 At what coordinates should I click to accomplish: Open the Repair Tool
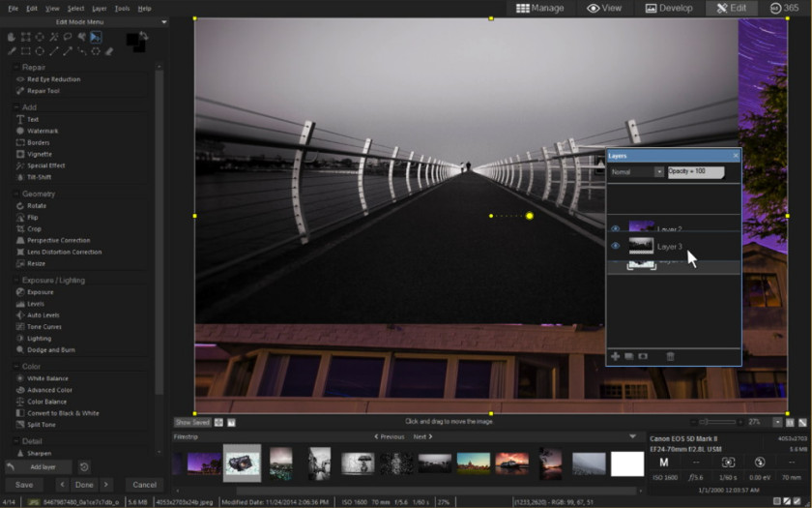39,91
